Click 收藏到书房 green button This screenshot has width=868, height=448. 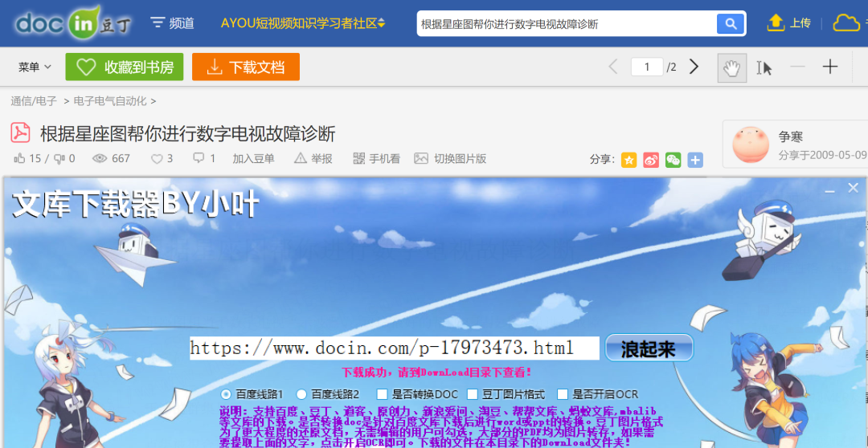[124, 67]
